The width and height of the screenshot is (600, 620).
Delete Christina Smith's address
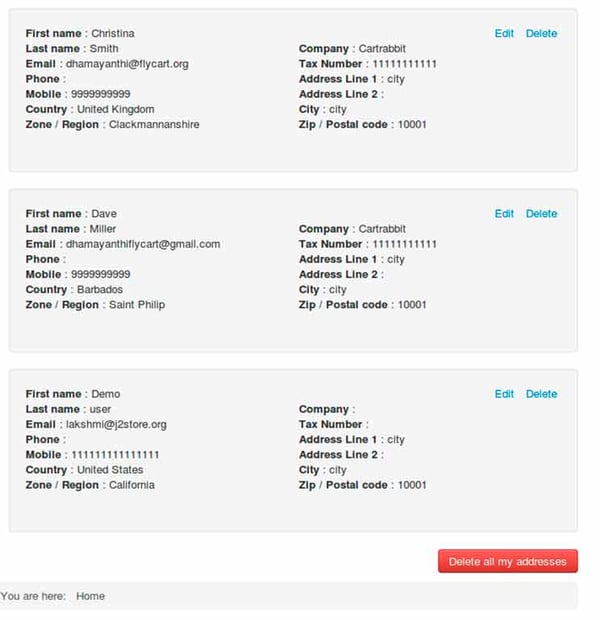tap(541, 34)
